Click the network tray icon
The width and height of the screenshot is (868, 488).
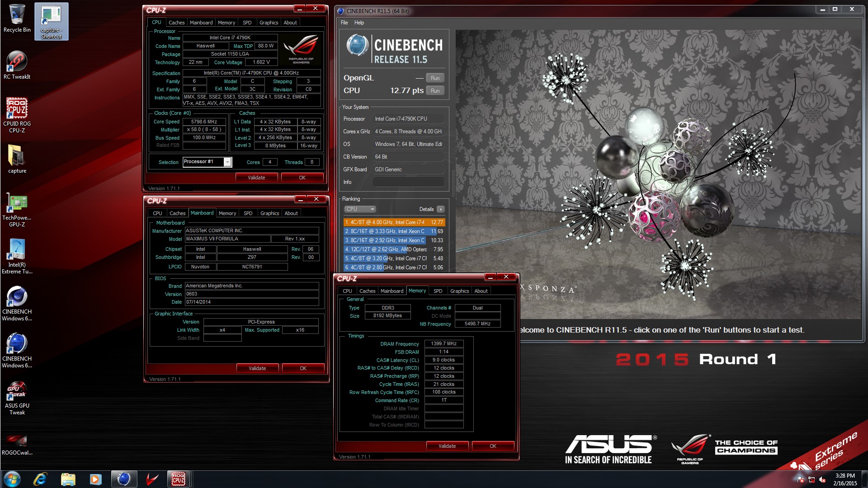tap(811, 479)
